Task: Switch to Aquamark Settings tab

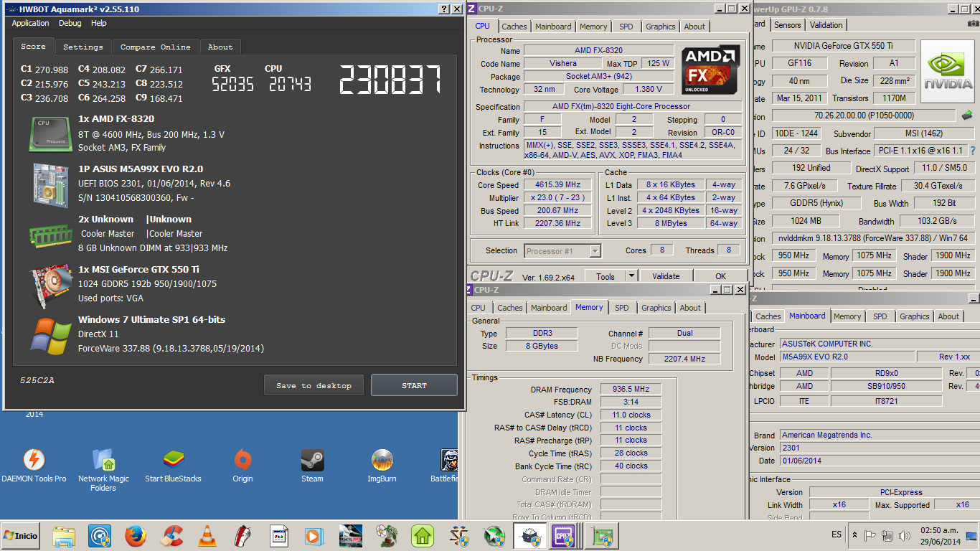Action: [83, 47]
